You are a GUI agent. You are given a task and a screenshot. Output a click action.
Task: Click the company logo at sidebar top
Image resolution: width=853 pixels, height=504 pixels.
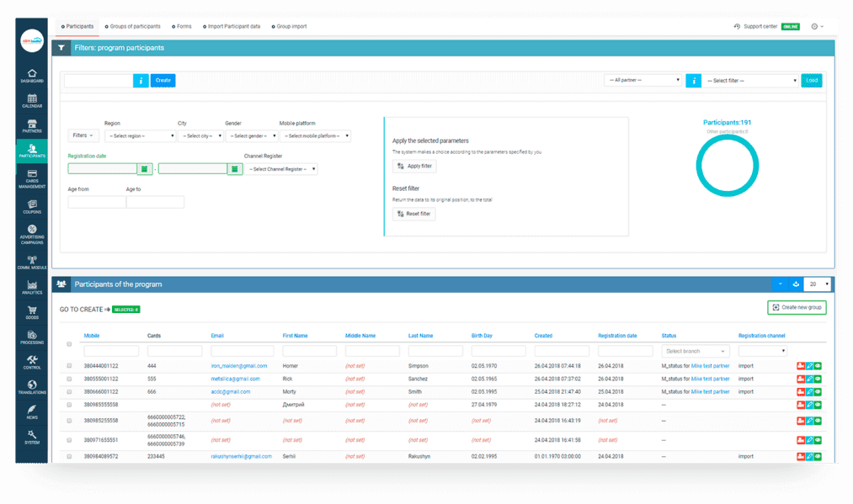pos(32,40)
